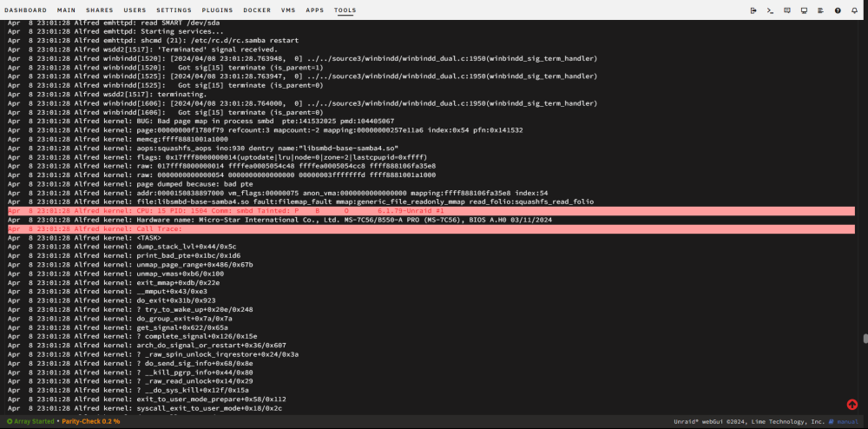Open the web Terminal icon
The height and width of the screenshot is (429, 868).
pos(770,10)
